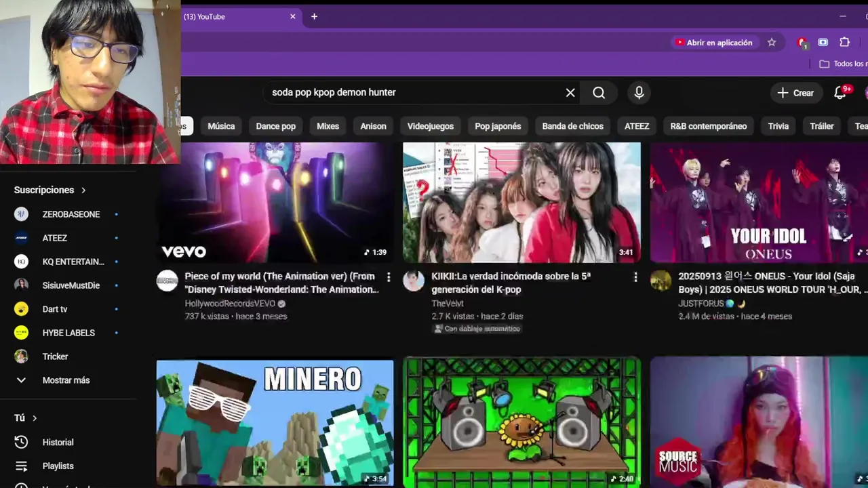Open the browser extensions puzzle icon
868x488 pixels.
[844, 42]
